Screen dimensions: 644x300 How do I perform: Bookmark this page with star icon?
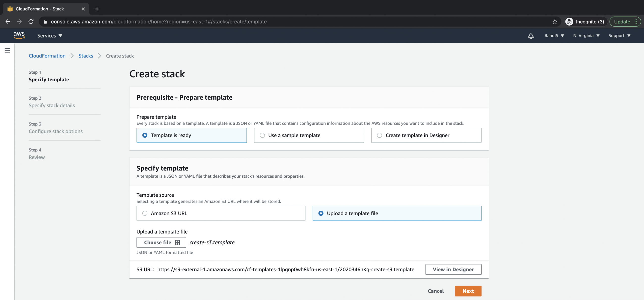pos(555,22)
